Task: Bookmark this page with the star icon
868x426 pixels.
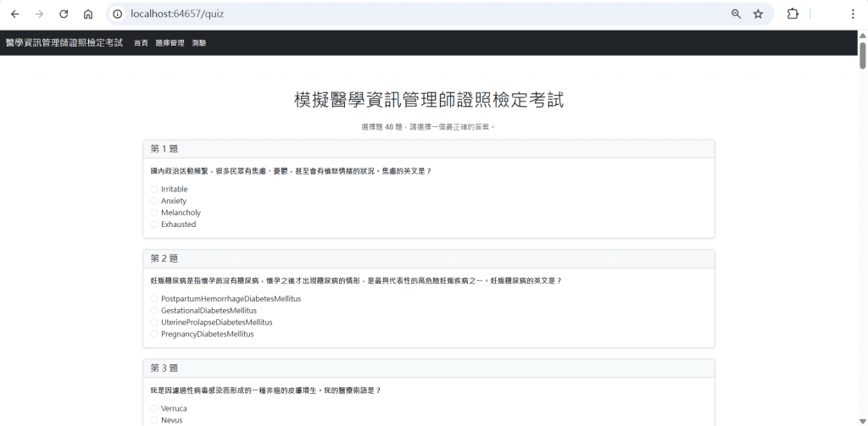Action: (x=758, y=14)
